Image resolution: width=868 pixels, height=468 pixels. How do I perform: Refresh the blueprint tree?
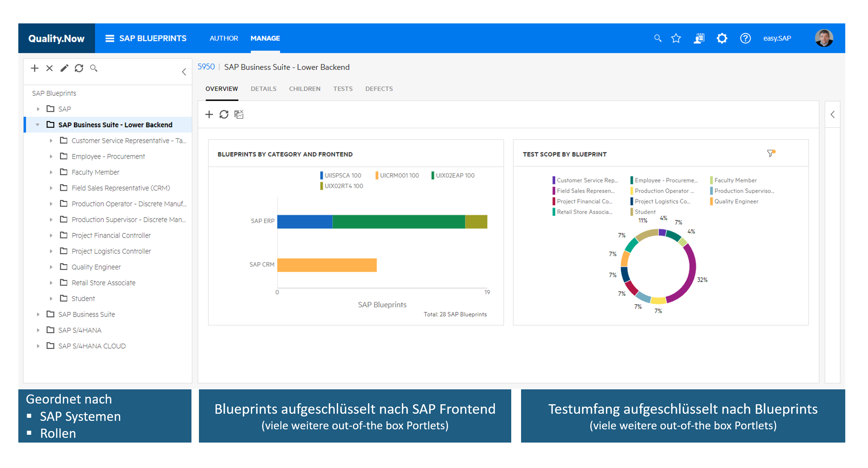click(x=79, y=68)
